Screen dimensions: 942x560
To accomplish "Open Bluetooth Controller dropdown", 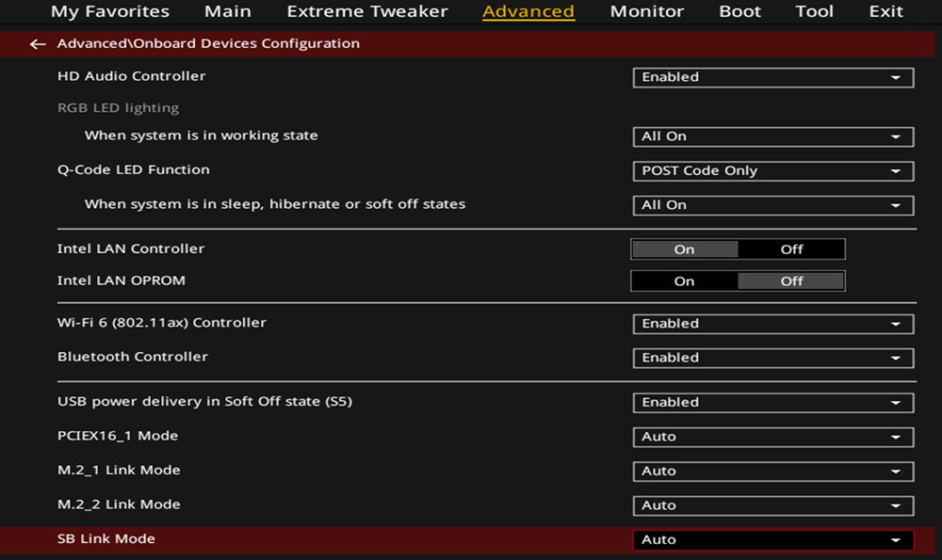I will [x=773, y=359].
